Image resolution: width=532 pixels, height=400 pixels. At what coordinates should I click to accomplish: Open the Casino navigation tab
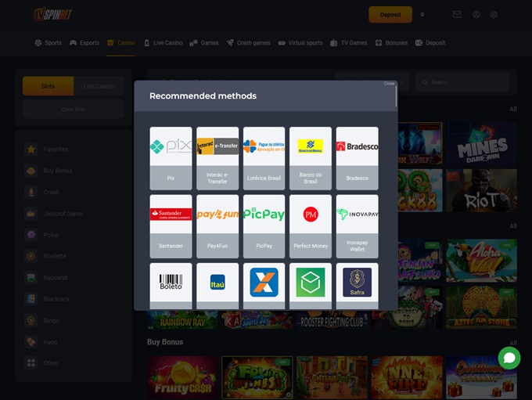121,43
